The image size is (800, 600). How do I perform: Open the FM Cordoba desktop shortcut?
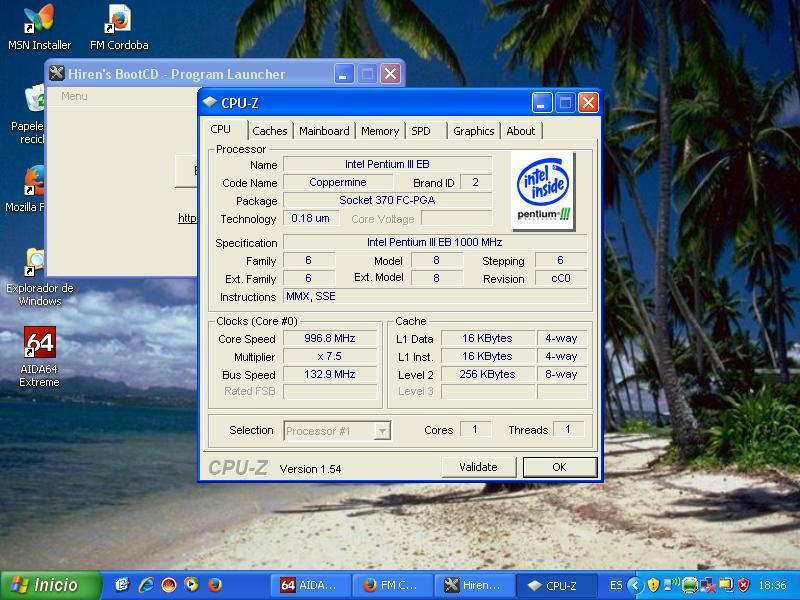(119, 27)
